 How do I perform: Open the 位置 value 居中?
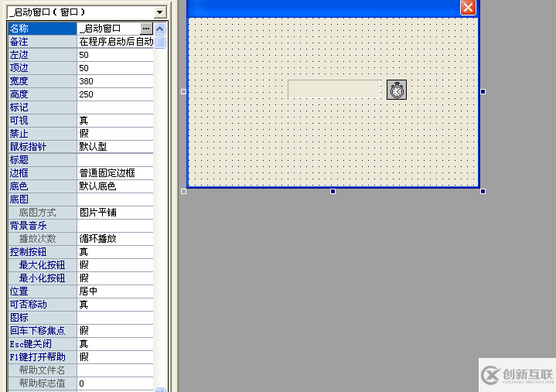point(115,291)
